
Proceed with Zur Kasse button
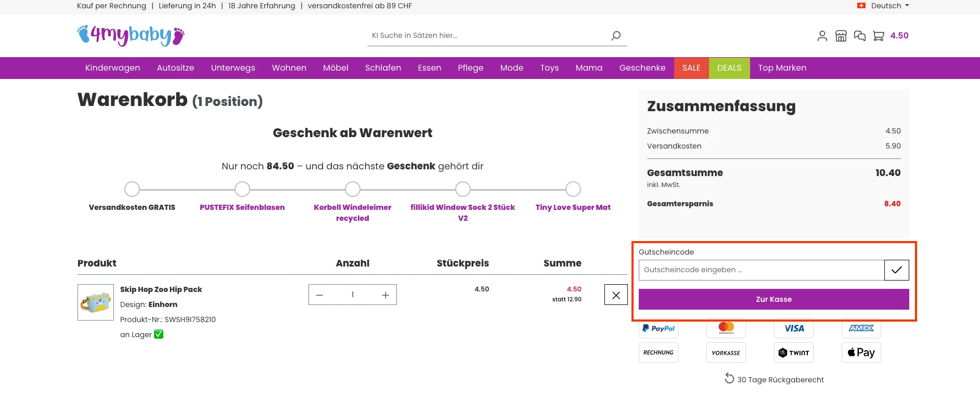pyautogui.click(x=774, y=299)
